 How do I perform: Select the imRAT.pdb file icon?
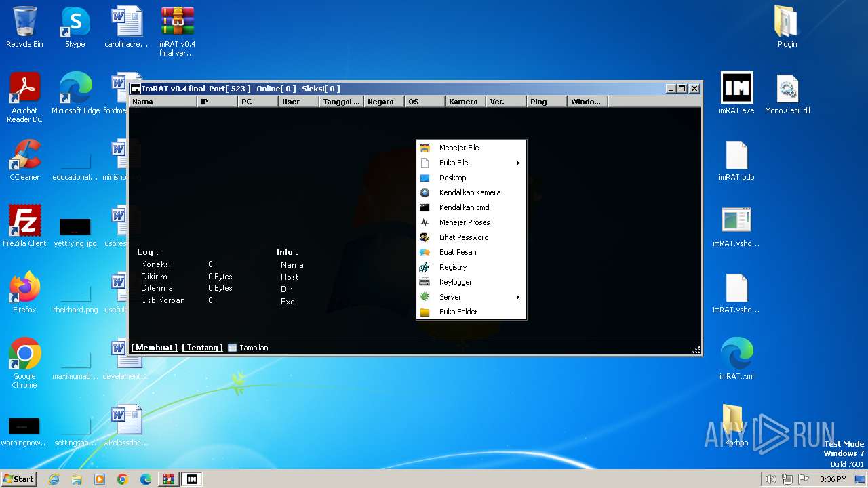(736, 161)
